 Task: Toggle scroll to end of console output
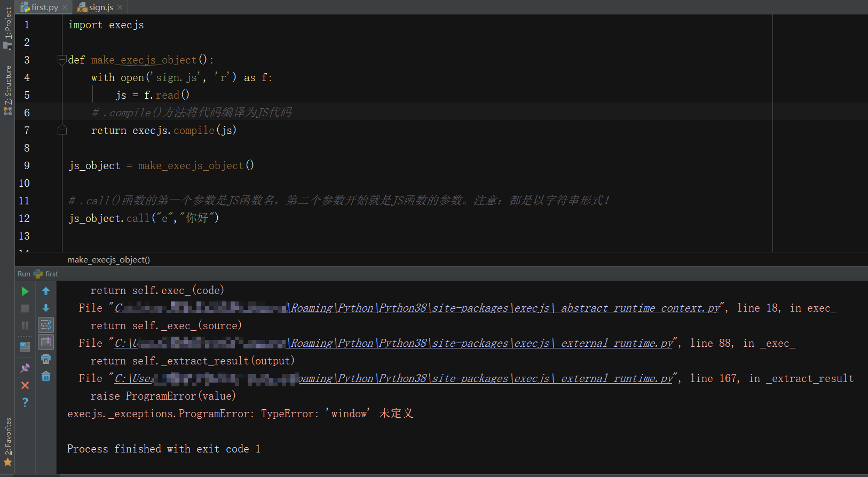46,342
